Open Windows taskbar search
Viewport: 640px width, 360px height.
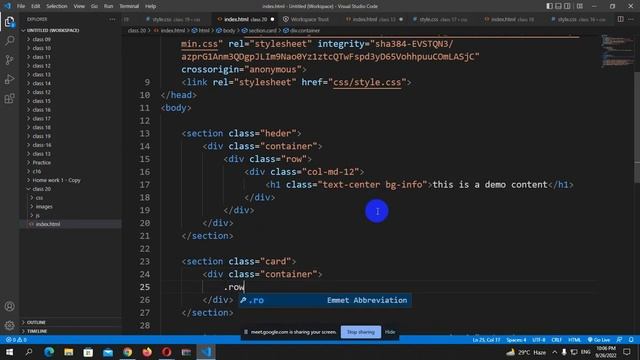(29, 352)
